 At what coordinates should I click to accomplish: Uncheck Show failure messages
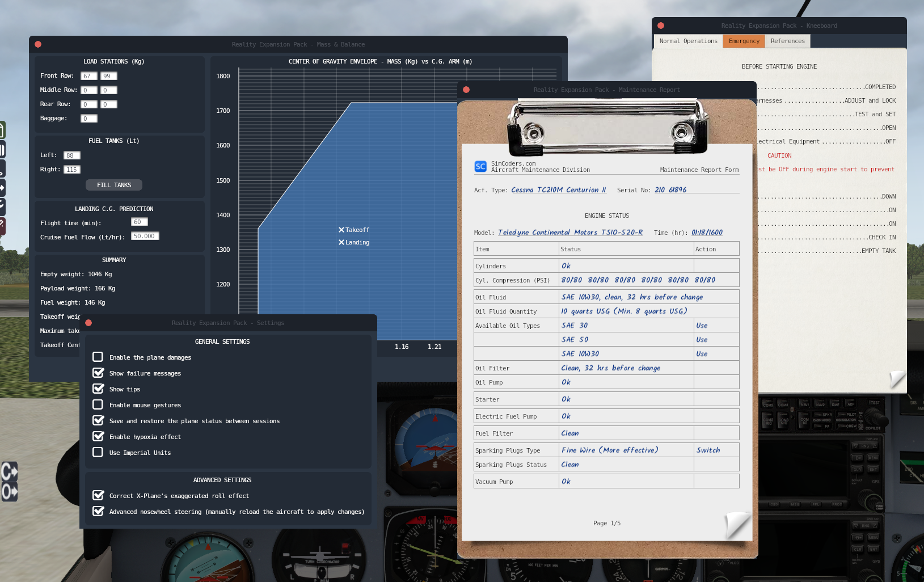[98, 373]
